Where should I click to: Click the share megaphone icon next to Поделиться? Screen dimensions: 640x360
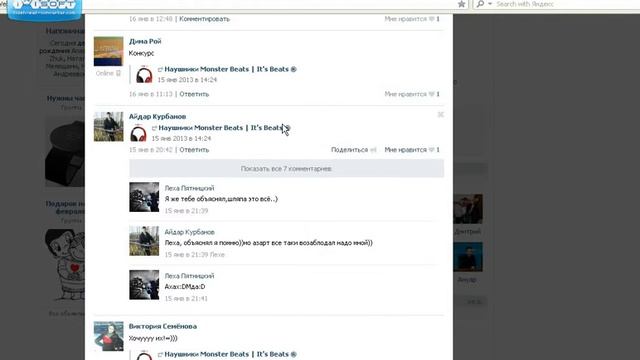tap(373, 150)
